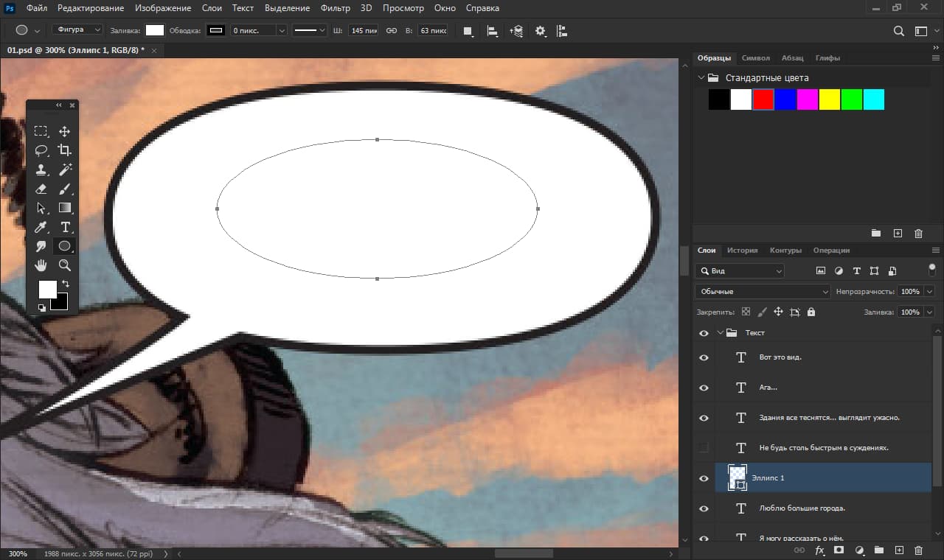The height and width of the screenshot is (560, 944).
Task: Activate the Crop tool
Action: click(65, 150)
